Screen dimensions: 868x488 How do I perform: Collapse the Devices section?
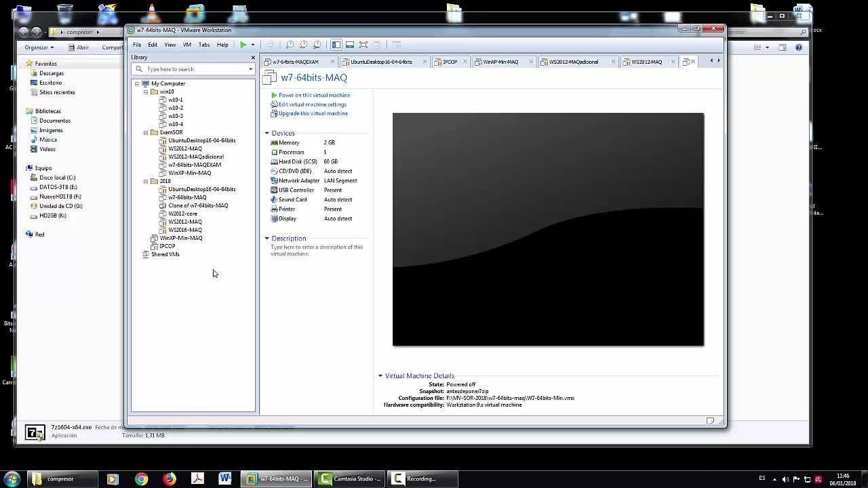point(267,133)
